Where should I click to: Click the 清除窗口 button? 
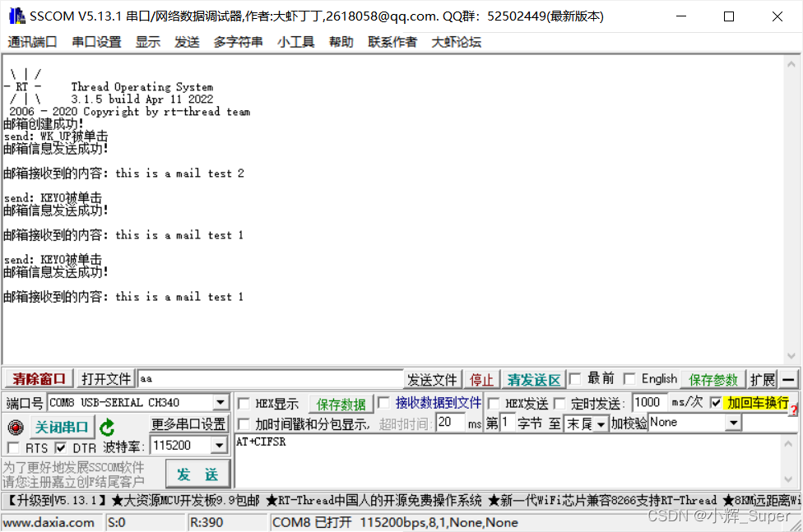[39, 379]
